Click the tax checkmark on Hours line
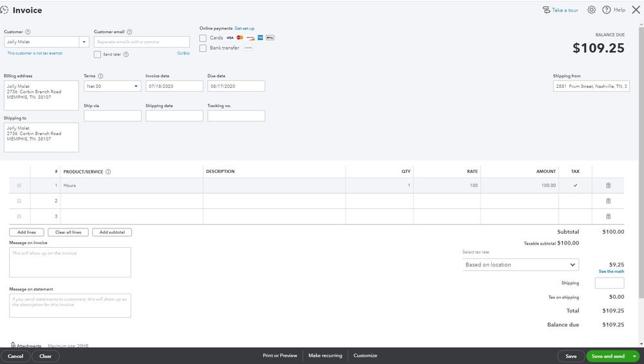The height and width of the screenshot is (364, 644). pos(575,185)
